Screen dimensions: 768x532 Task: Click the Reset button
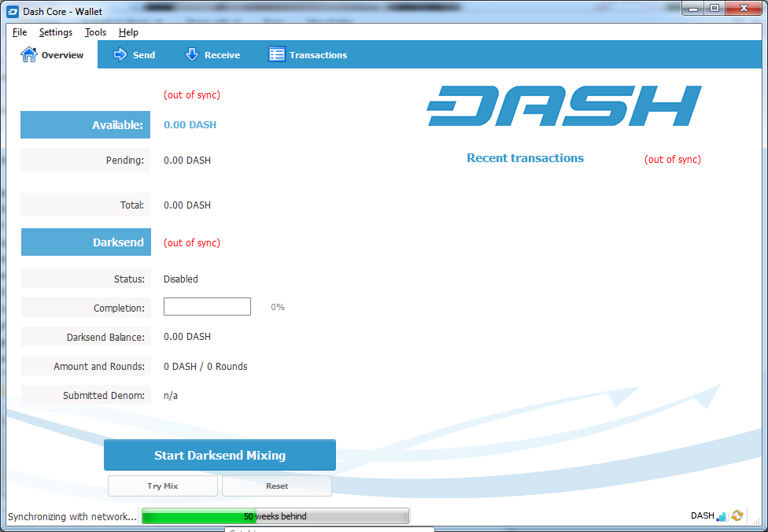277,486
